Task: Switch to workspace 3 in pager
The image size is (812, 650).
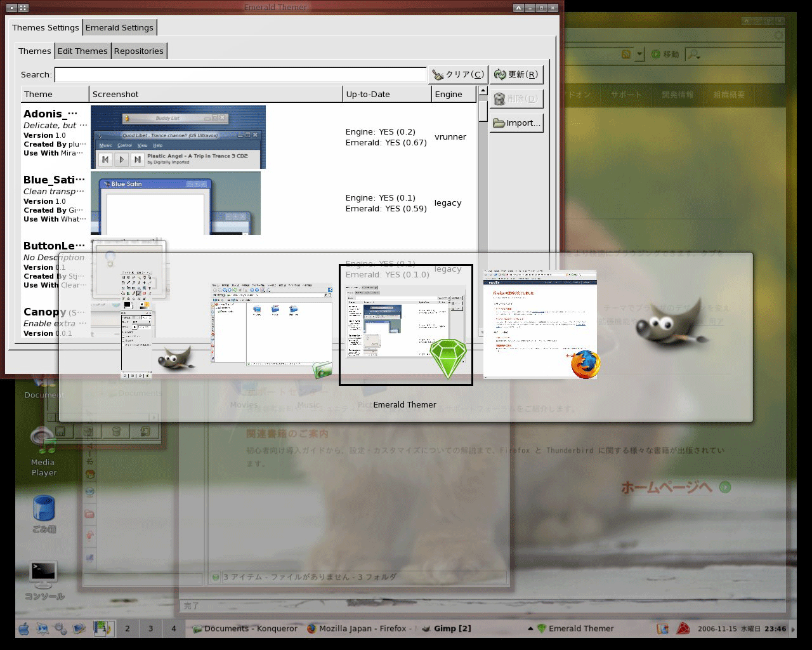Action: (x=150, y=628)
